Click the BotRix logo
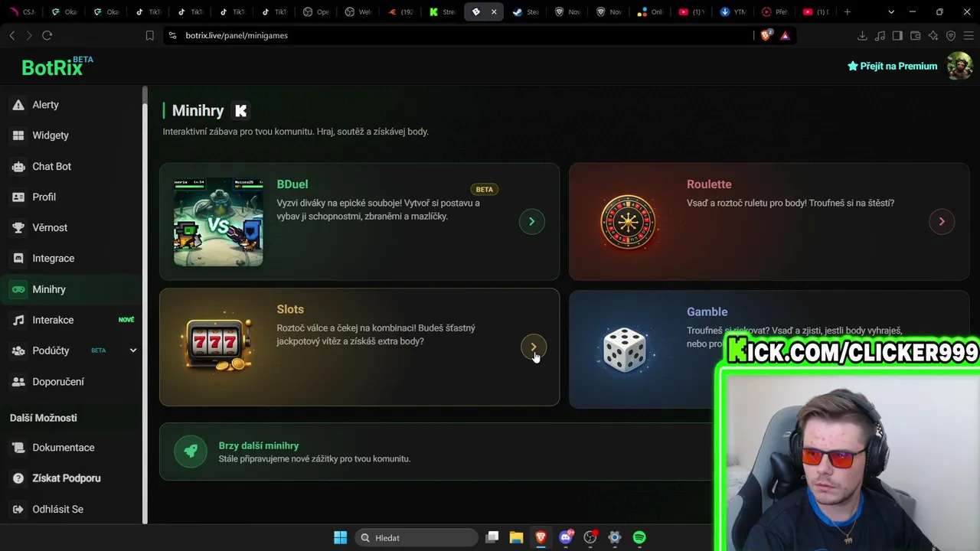Image resolution: width=980 pixels, height=551 pixels. coord(57,67)
